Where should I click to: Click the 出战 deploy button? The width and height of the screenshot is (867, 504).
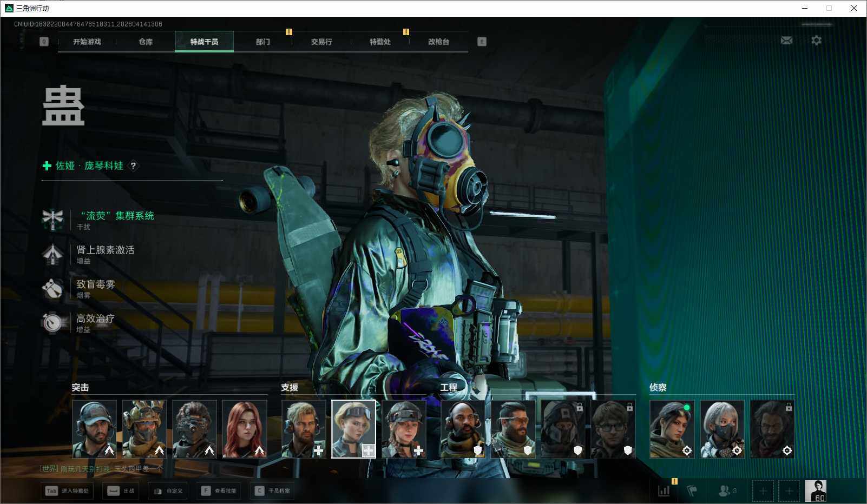pyautogui.click(x=121, y=490)
